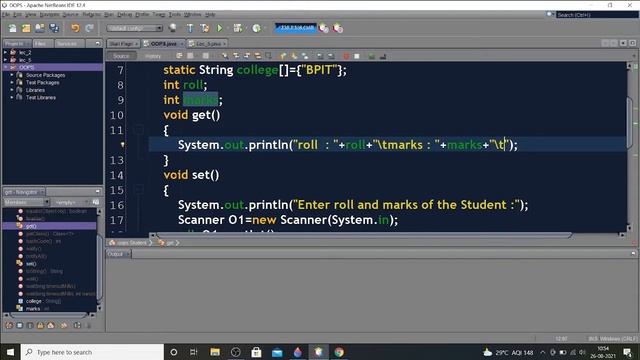
Task: Click the Redo arrow icon
Action: point(89,28)
